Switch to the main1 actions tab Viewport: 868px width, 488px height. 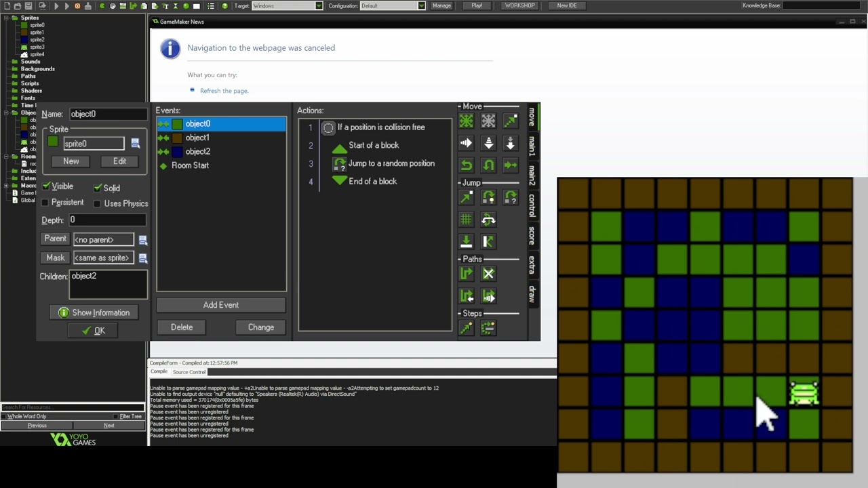[x=532, y=146]
